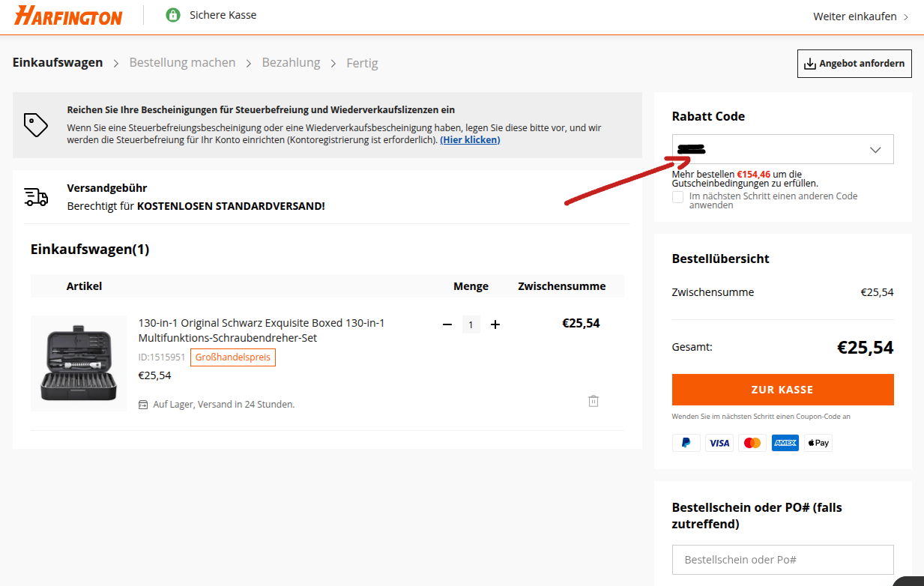924x586 pixels.
Task: Select the Apple Pay payment icon
Action: point(818,442)
